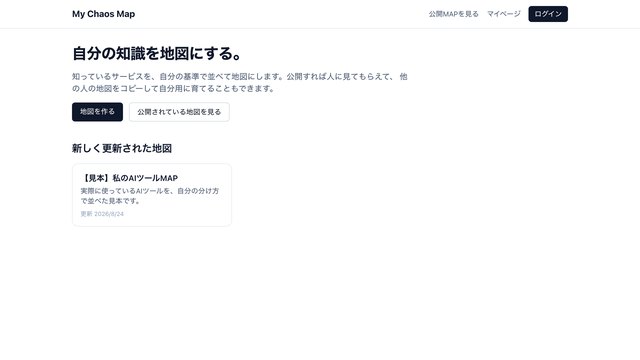Click the ログイン button
This screenshot has width=640, height=360.
[x=548, y=14]
